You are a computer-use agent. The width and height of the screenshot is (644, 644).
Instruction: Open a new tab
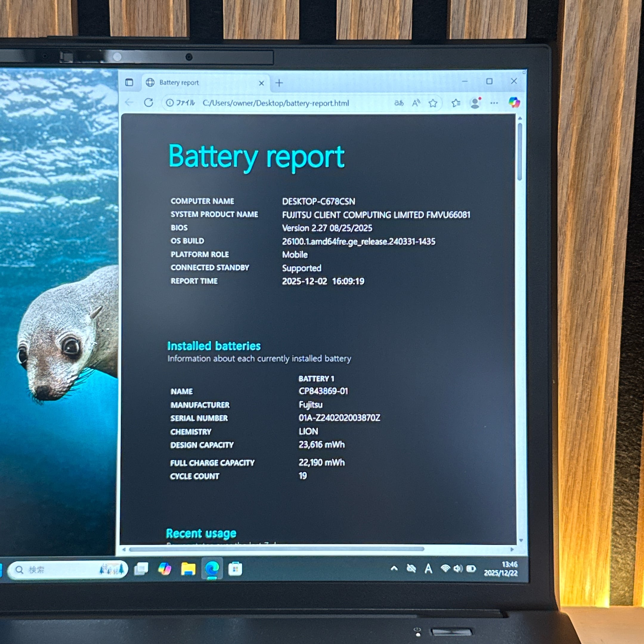(x=279, y=83)
